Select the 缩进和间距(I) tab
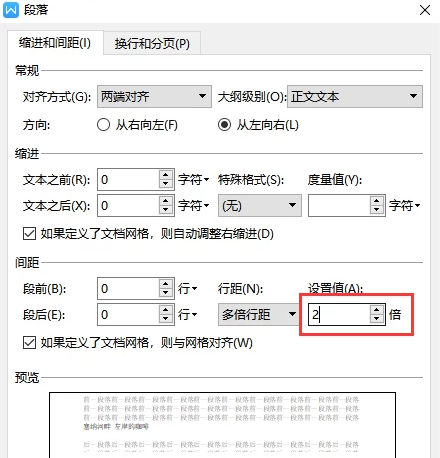Screen dimensions: 440x458 55,43
